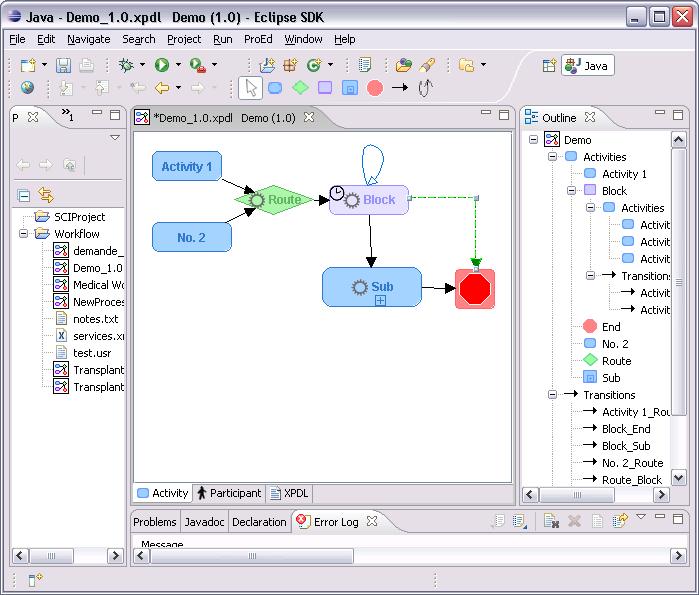Click the Debug bug icon

click(126, 65)
